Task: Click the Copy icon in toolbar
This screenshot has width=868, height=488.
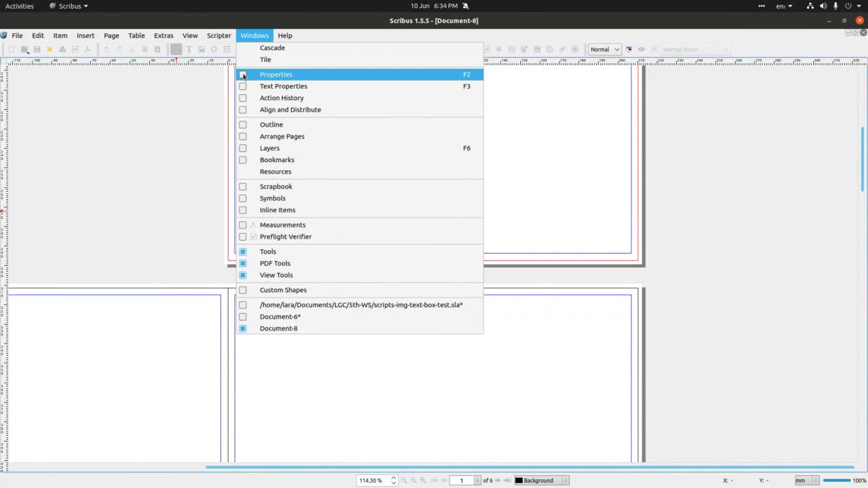Action: [144, 49]
